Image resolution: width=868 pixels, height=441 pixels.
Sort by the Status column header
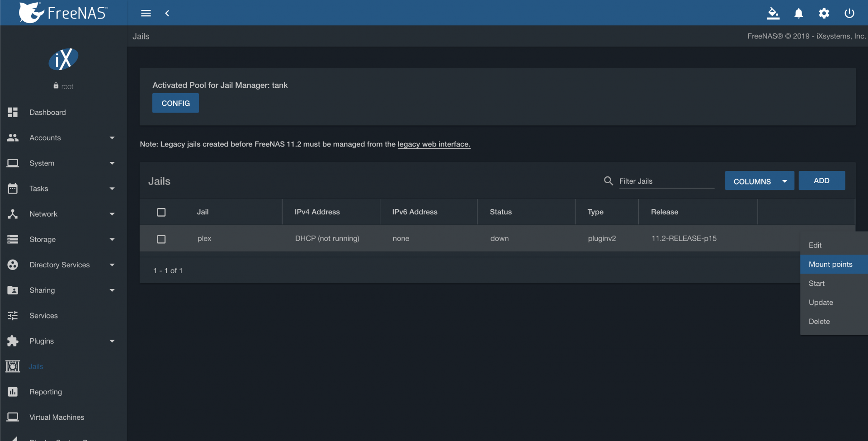(501, 212)
